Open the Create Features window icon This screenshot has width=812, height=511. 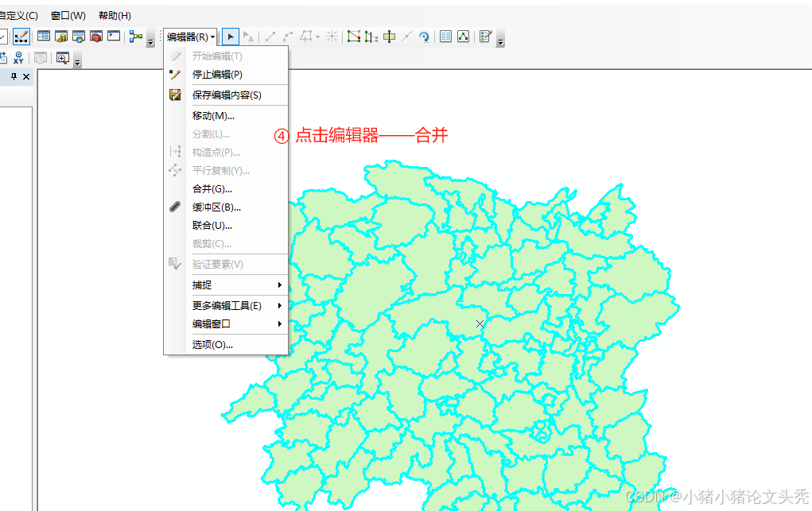[x=485, y=37]
